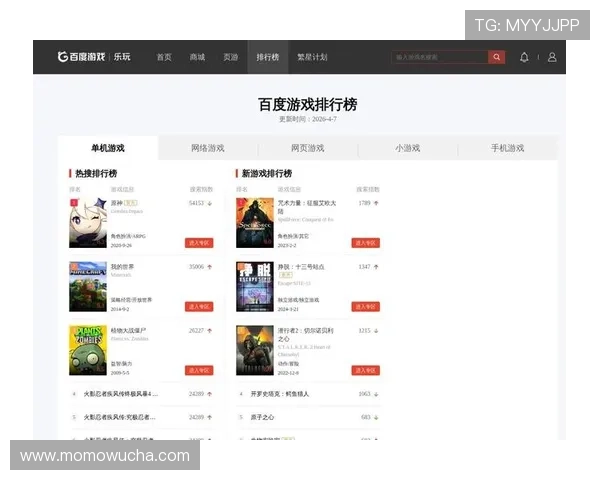
Task: Open the 我的世界 game title link
Action: (122, 267)
